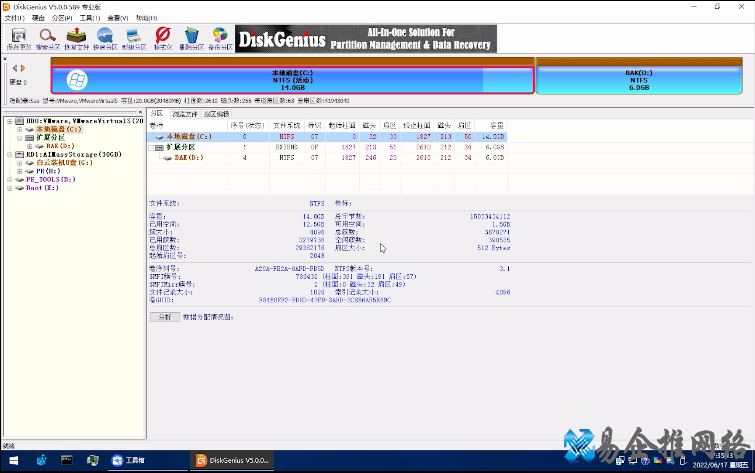Open the 查看(V) menu
The height and width of the screenshot is (473, 755).
click(117, 18)
